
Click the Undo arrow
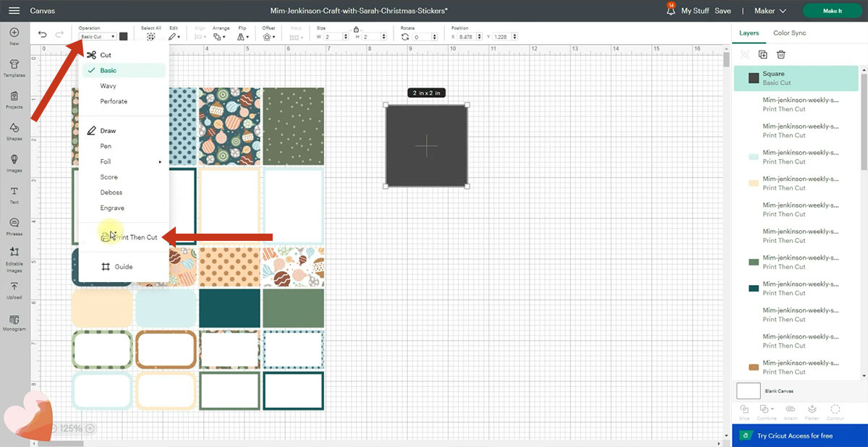[43, 35]
